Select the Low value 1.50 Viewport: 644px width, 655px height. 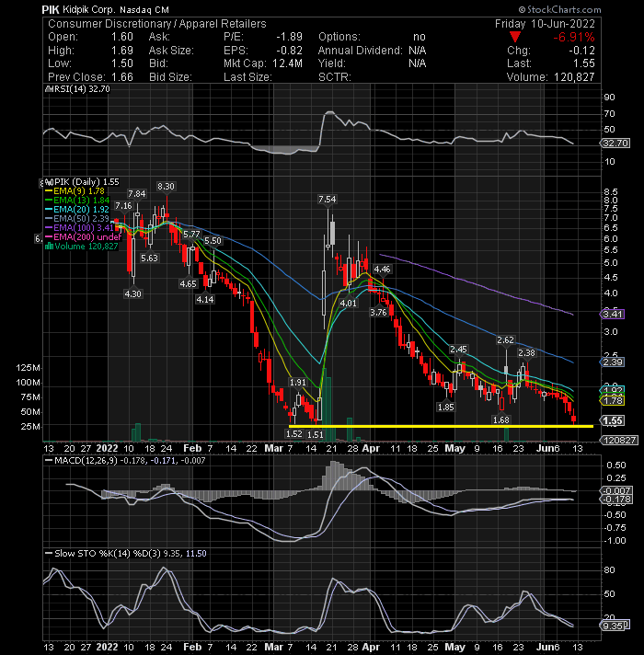122,63
